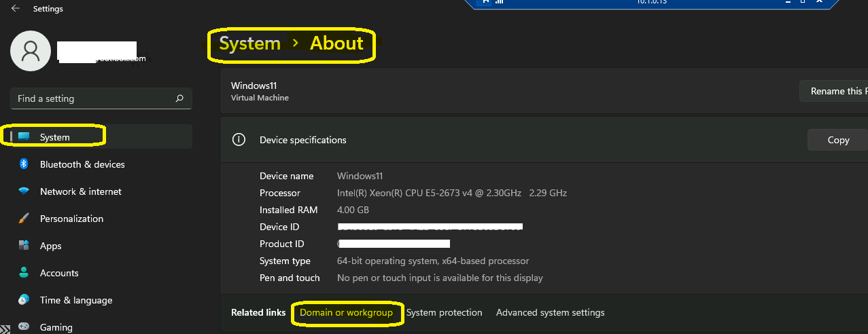Image resolution: width=868 pixels, height=334 pixels.
Task: Select the Accounts person icon
Action: [x=24, y=273]
